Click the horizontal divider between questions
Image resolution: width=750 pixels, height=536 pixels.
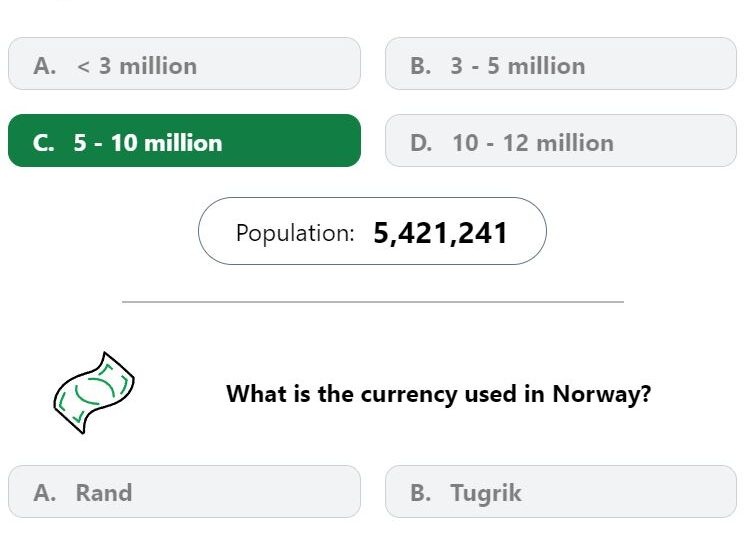click(373, 302)
